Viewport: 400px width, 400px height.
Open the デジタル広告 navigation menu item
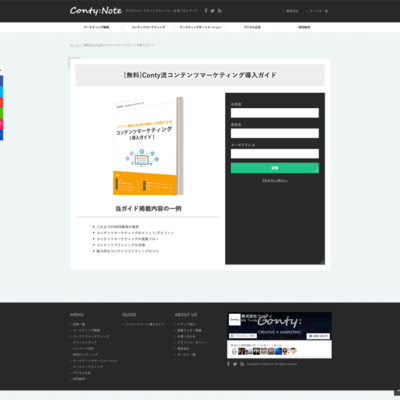[x=252, y=27]
